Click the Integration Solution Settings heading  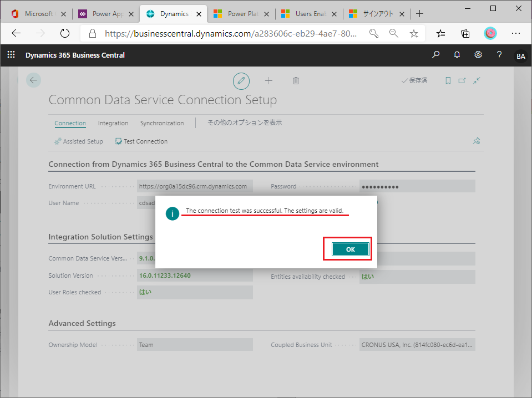click(101, 237)
